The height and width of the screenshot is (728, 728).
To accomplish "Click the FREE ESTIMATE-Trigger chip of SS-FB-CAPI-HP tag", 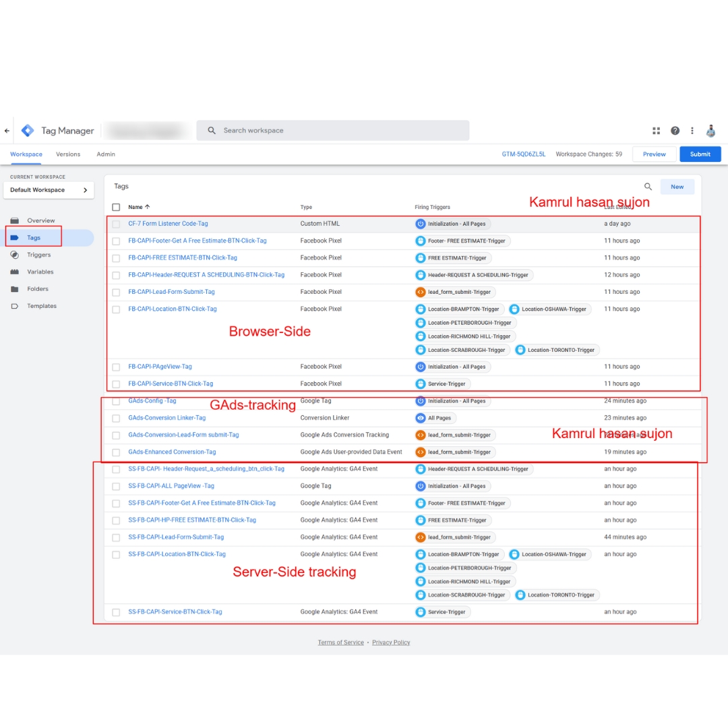I will tap(453, 520).
